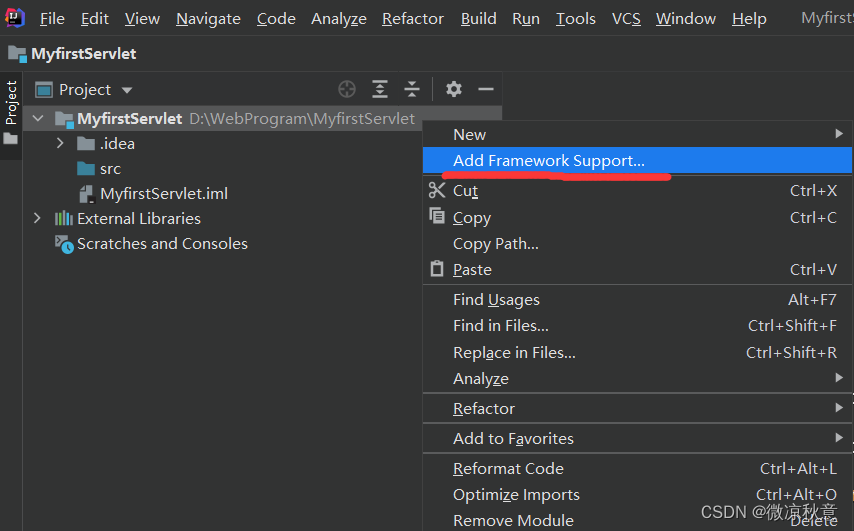Screen dimensions: 854x531
Task: Click MyfirstServlet breadcrumb in navigation bar
Action: pyautogui.click(x=83, y=54)
